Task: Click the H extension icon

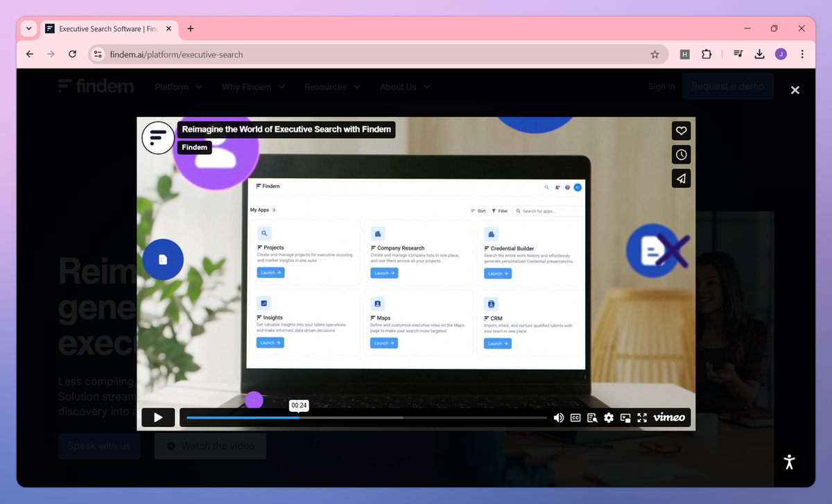Action: point(684,54)
